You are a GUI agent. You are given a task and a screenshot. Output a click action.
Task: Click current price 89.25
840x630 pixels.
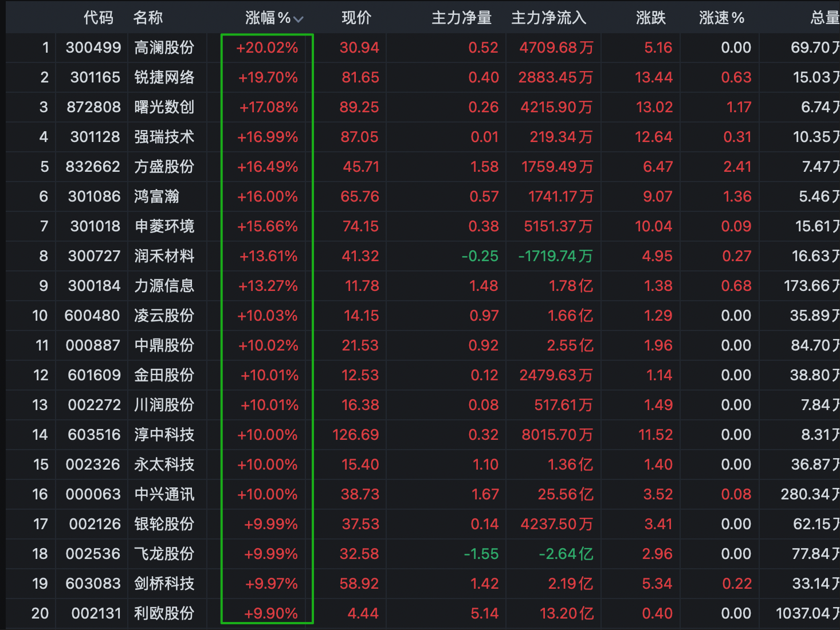pos(359,107)
